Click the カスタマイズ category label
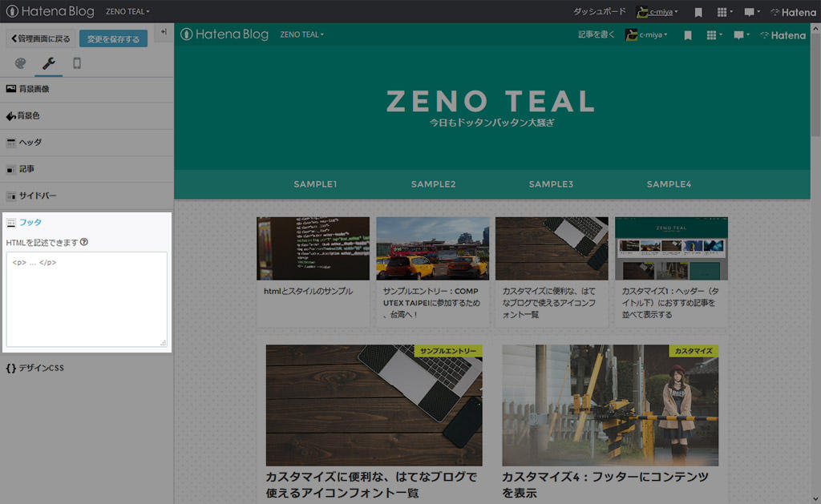This screenshot has height=504, width=821. click(x=694, y=351)
